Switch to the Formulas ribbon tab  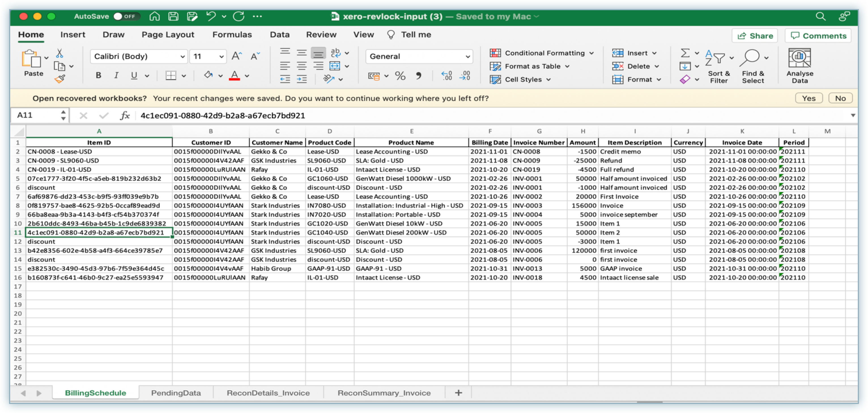click(x=232, y=35)
